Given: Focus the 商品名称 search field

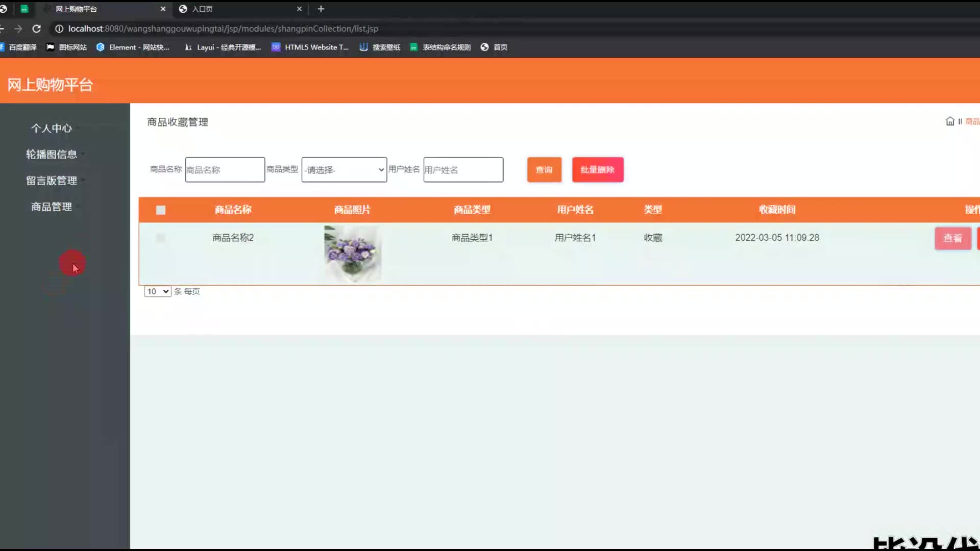Looking at the screenshot, I should coord(225,169).
